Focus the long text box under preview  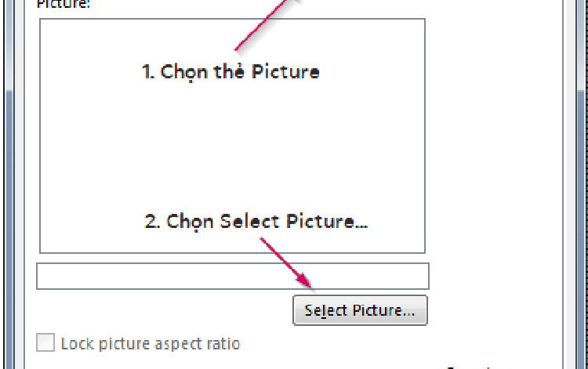pos(233,276)
